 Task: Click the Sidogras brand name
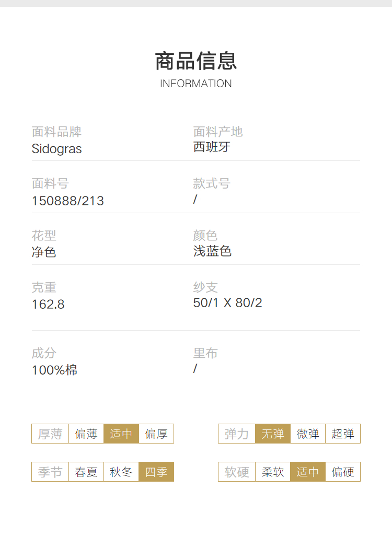tap(56, 149)
